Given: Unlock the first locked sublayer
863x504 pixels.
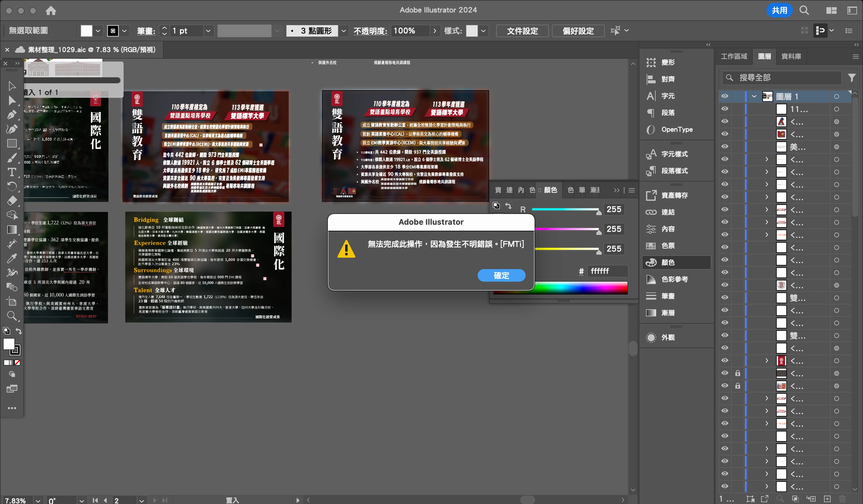Looking at the screenshot, I should pos(738,373).
